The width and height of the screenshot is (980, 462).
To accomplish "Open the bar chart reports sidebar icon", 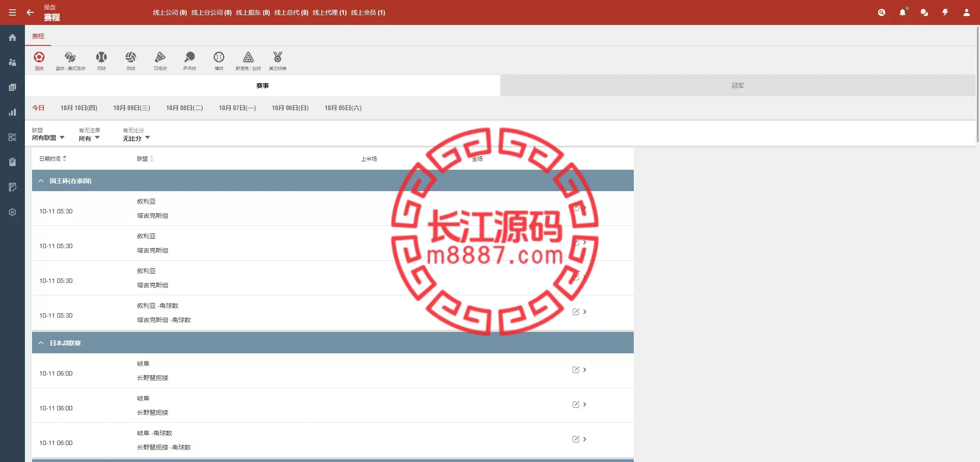I will tap(12, 112).
